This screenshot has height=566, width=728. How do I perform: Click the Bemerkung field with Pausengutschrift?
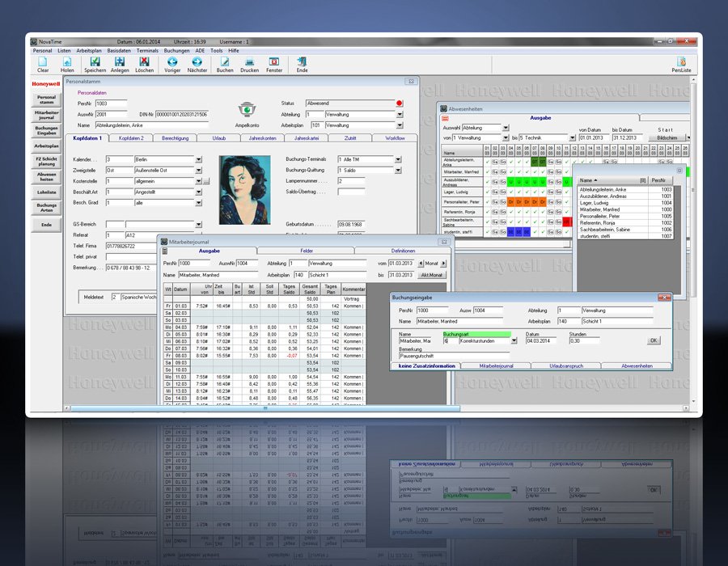454,356
